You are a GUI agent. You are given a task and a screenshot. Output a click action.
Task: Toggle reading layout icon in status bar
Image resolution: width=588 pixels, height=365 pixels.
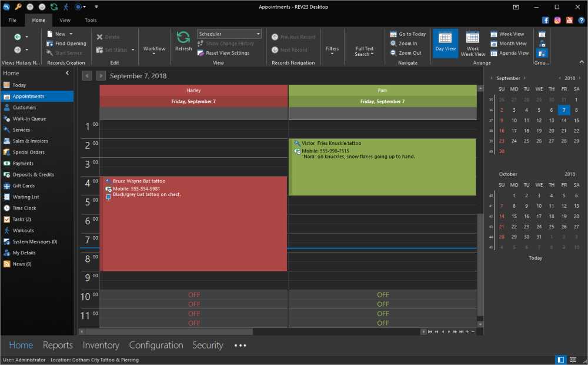click(x=573, y=360)
